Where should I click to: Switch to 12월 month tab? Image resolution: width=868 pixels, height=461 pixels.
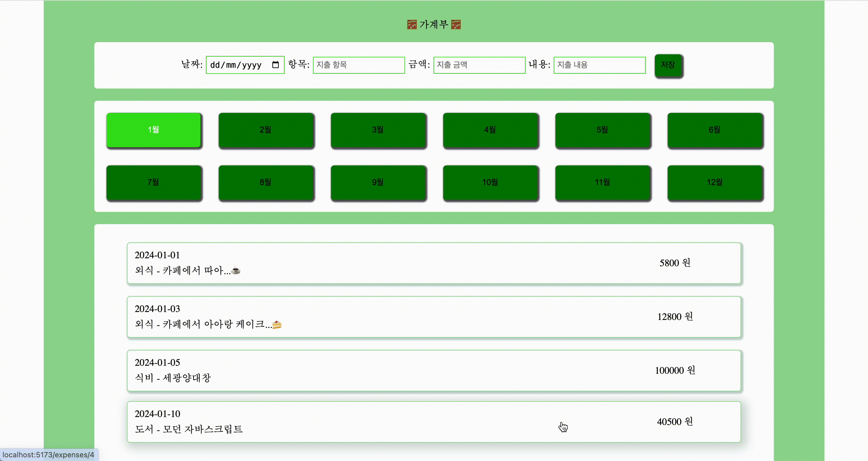pos(715,183)
